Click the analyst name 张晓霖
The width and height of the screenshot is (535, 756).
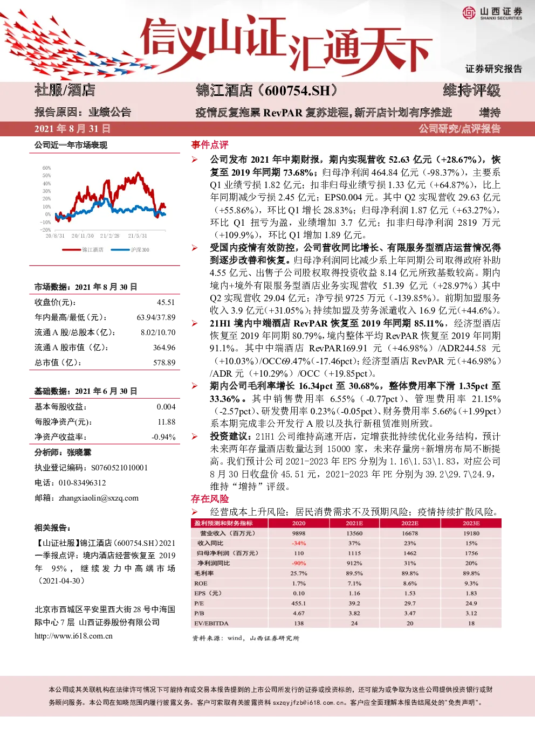(x=79, y=453)
